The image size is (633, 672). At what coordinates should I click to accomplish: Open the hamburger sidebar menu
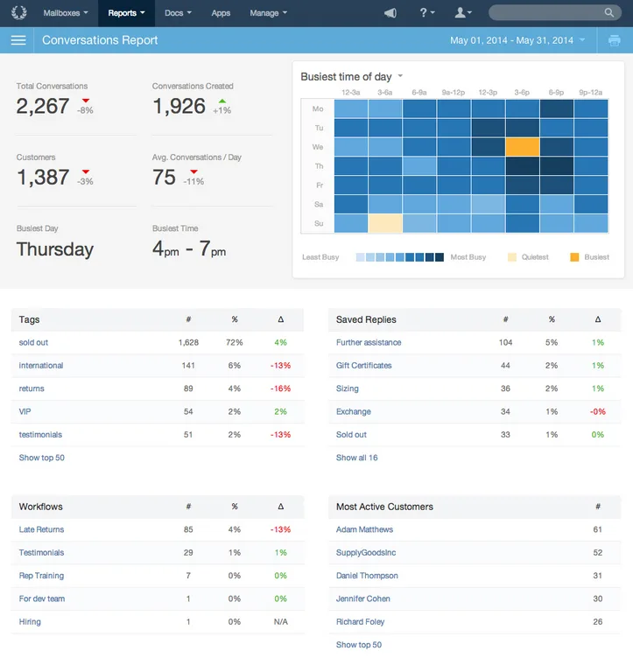click(x=18, y=40)
